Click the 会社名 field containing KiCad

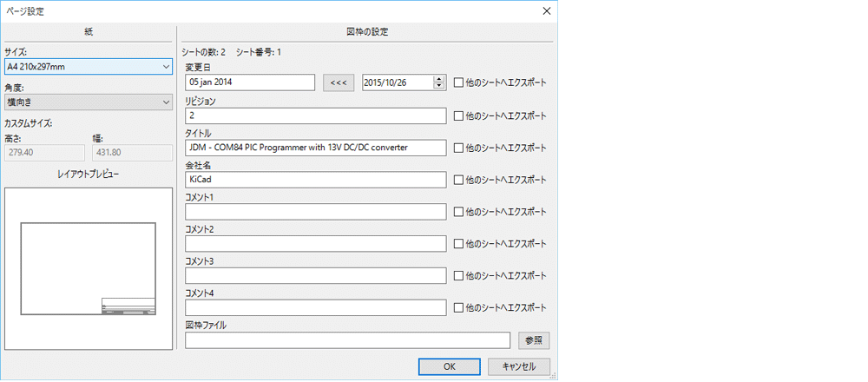315,180
